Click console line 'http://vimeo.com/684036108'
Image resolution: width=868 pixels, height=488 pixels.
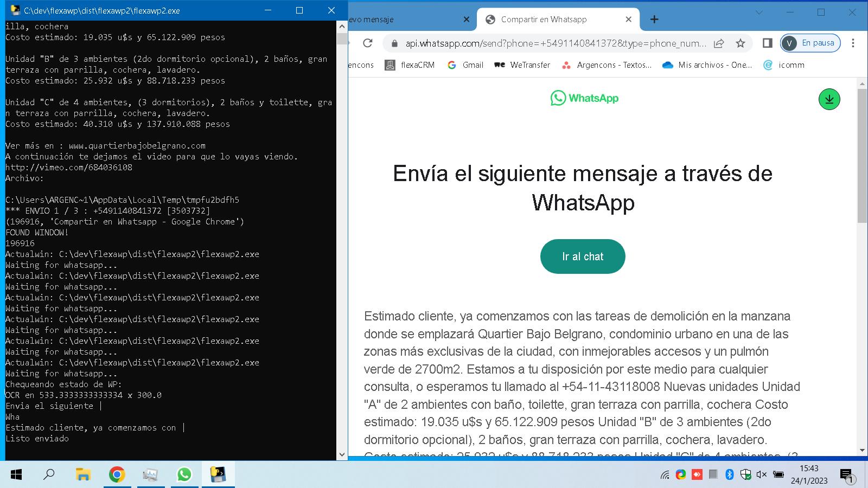click(x=69, y=167)
